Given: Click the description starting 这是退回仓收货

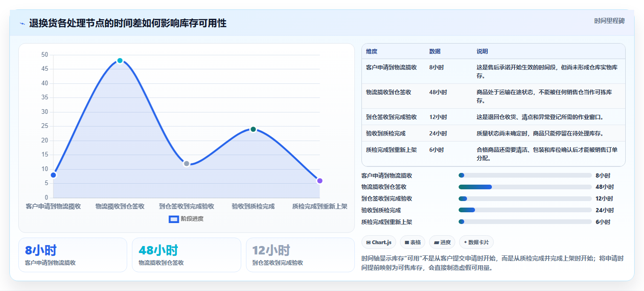Looking at the screenshot, I should [x=540, y=117].
